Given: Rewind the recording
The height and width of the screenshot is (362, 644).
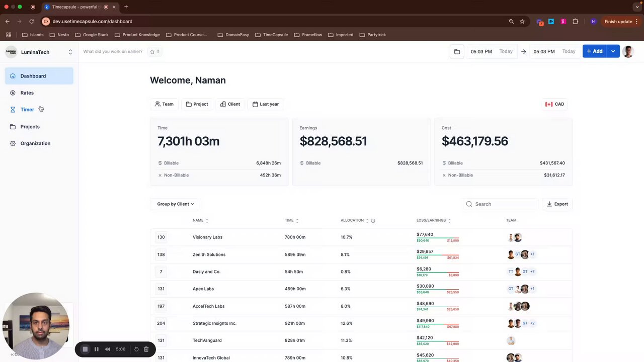Looking at the screenshot, I should [107, 349].
